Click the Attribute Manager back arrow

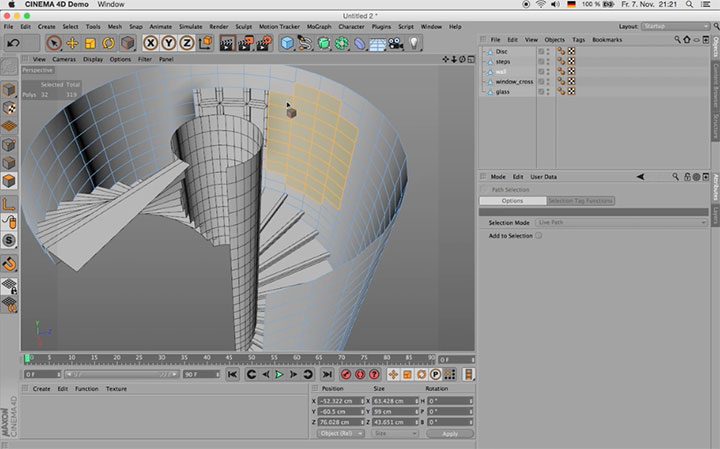point(640,177)
